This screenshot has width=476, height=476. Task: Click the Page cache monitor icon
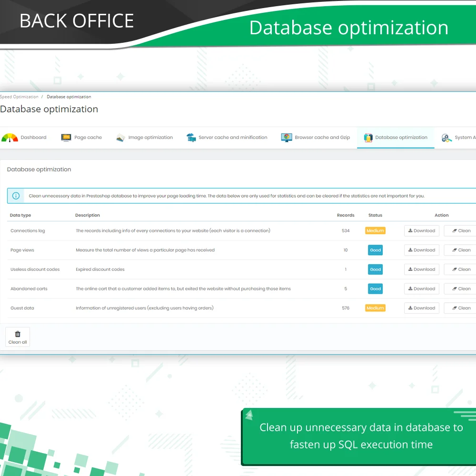coord(66,138)
